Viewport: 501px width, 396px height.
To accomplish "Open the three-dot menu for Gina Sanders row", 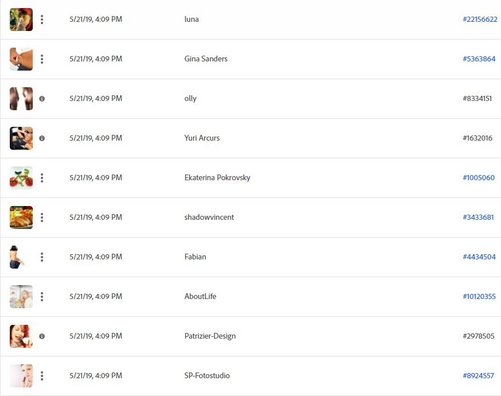I will click(x=42, y=59).
